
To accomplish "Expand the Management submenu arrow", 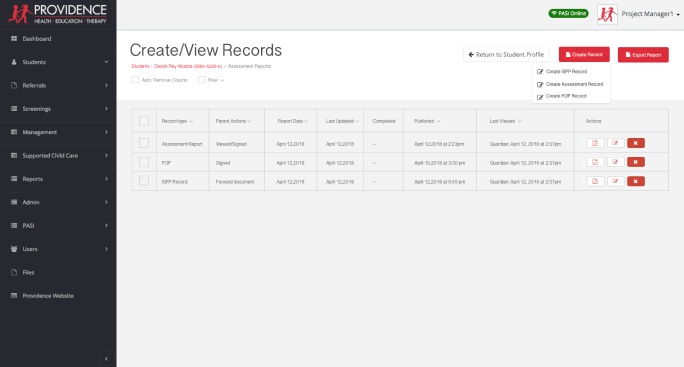I will click(x=106, y=132).
